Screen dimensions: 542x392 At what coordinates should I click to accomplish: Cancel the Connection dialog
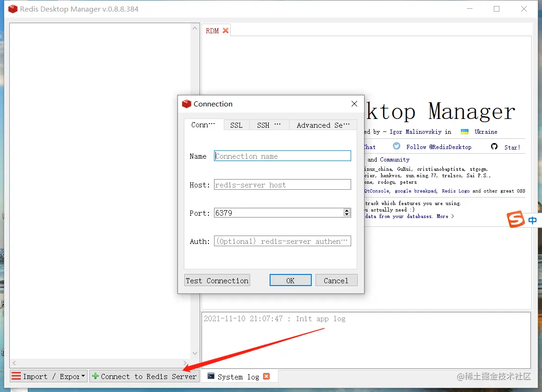coord(336,280)
